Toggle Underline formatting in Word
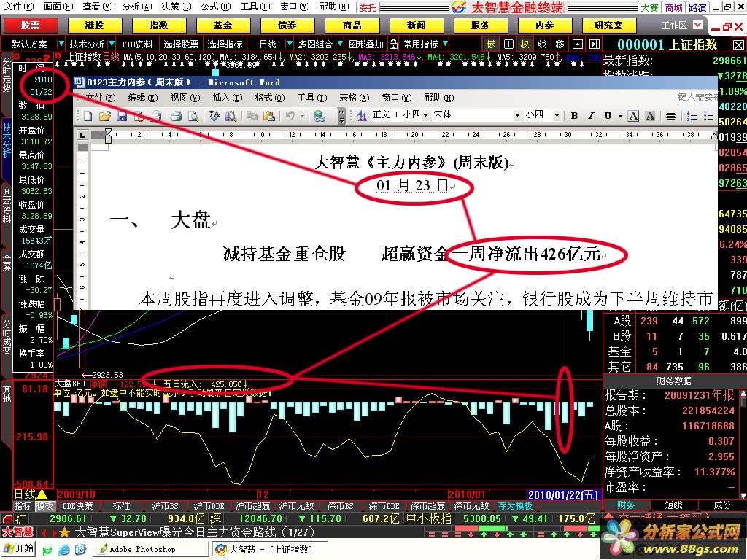Image resolution: width=747 pixels, height=560 pixels. tap(608, 115)
